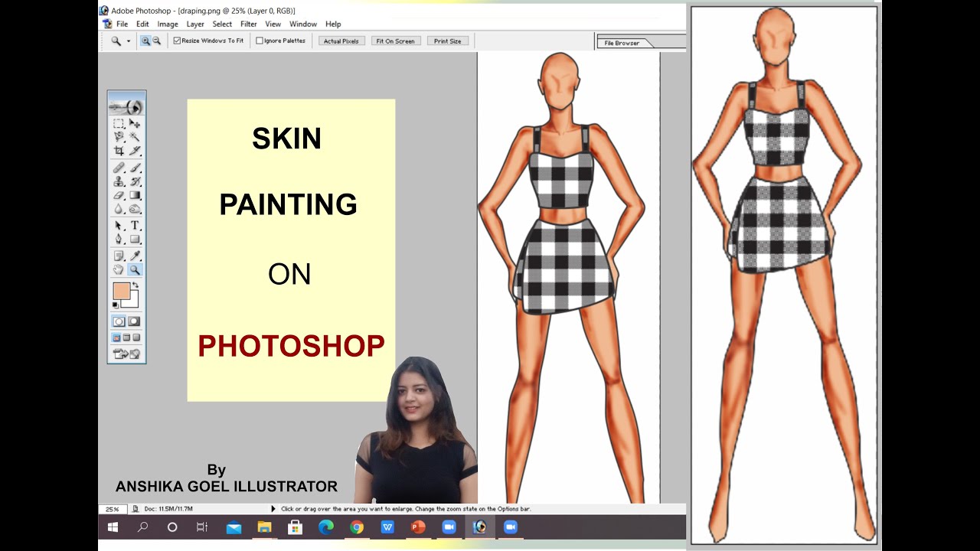Open the Window menu

[303, 24]
